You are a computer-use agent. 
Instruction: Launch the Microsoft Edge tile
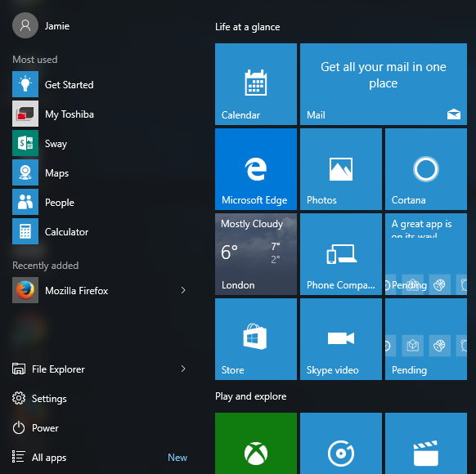[x=256, y=169]
